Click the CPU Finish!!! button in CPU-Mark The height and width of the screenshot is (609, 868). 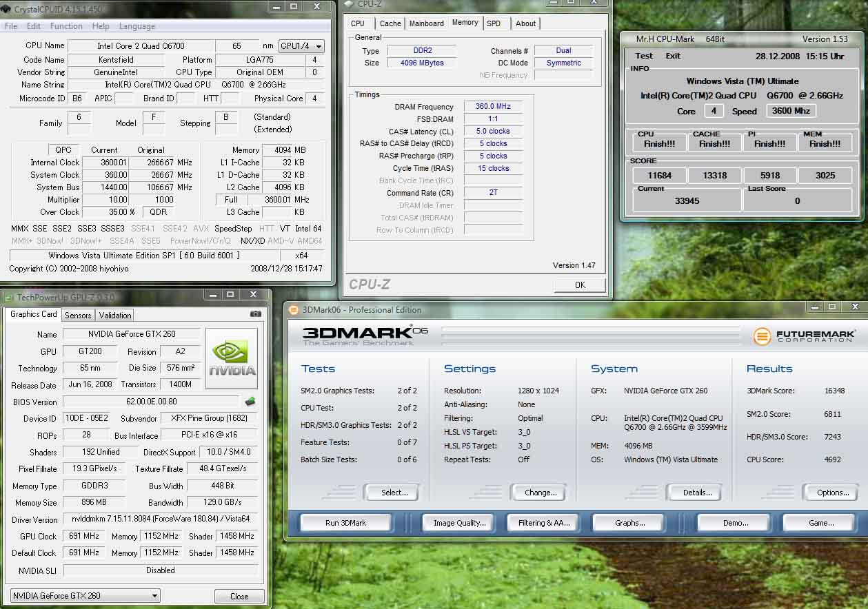click(x=660, y=143)
